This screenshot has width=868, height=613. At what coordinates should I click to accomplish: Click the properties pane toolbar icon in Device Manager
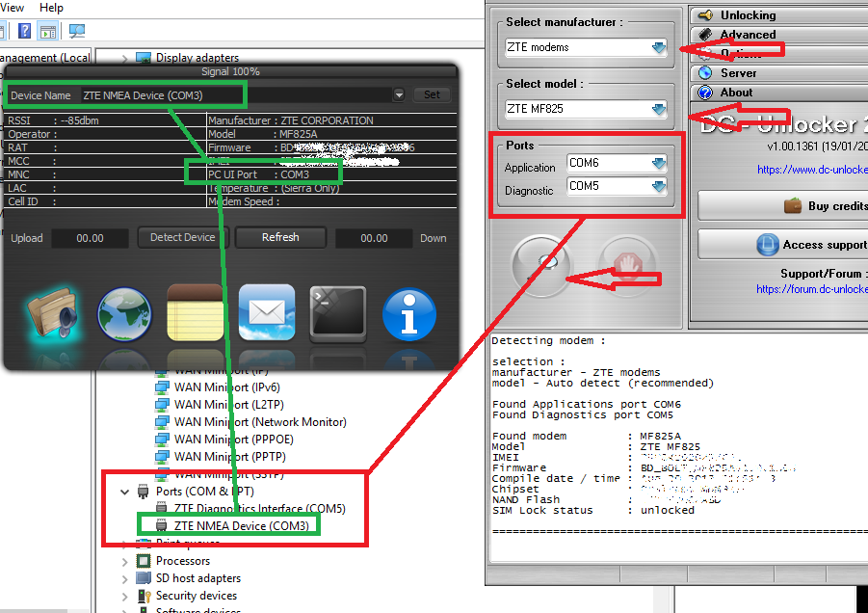click(48, 31)
